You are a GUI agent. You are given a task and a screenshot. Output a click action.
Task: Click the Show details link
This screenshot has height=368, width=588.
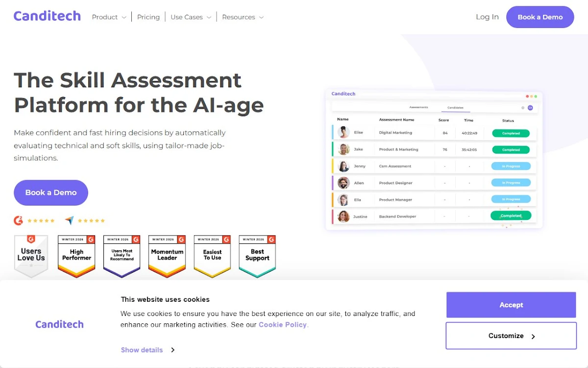142,350
